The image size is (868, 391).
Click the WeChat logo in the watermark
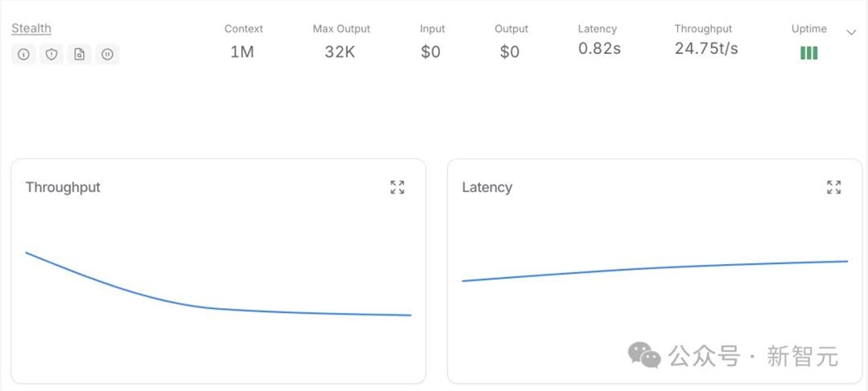tap(644, 355)
